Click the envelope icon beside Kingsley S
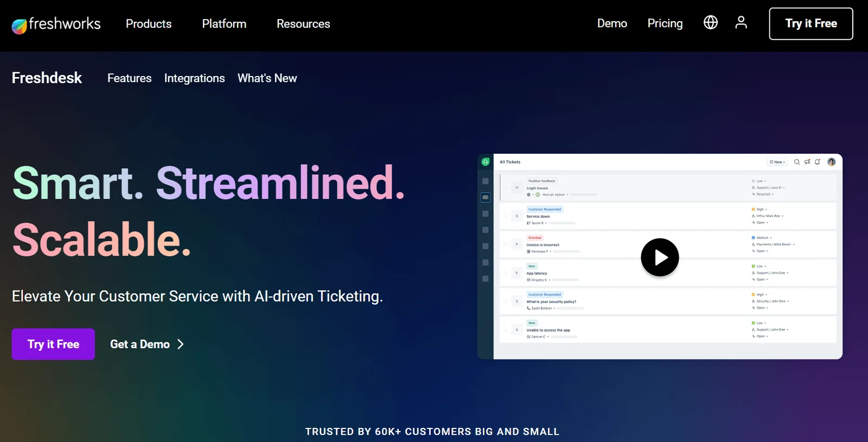 (529, 280)
